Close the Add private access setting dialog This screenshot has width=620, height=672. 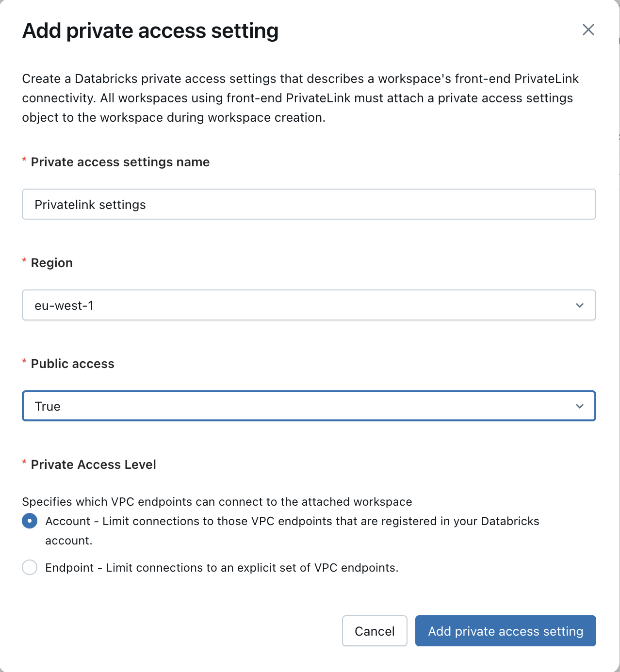pos(588,30)
